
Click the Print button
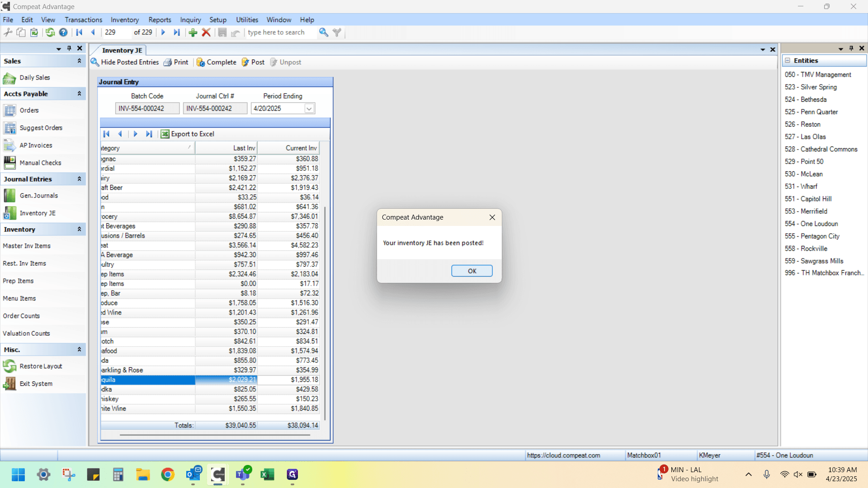click(176, 62)
